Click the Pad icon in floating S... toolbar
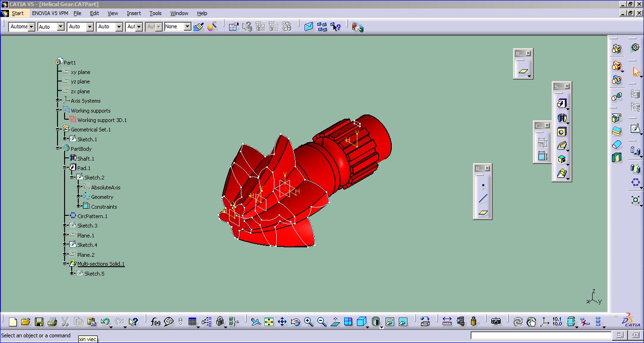The height and width of the screenshot is (343, 644). (561, 104)
